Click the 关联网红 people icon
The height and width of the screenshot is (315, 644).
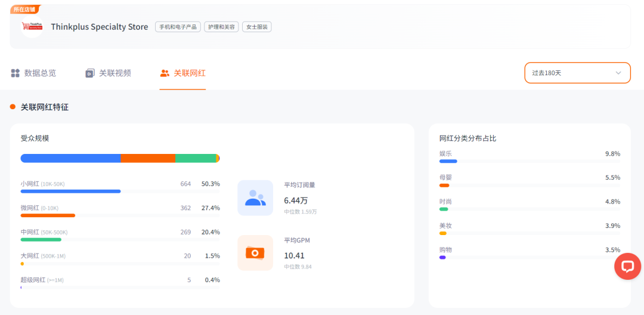click(x=165, y=73)
